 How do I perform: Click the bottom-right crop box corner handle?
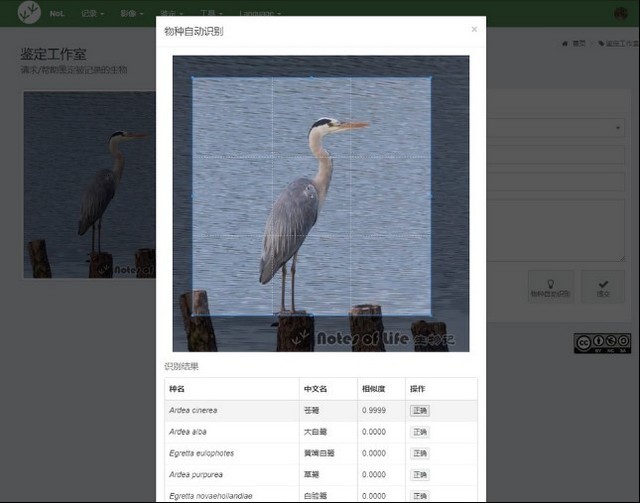(x=431, y=314)
